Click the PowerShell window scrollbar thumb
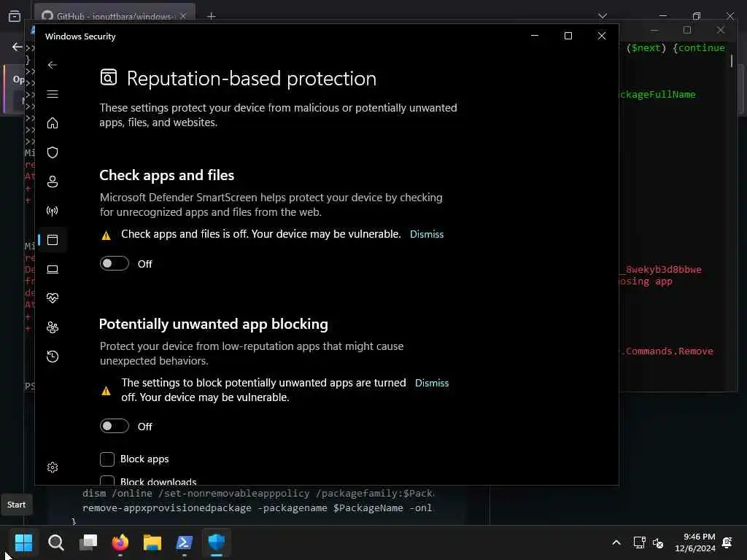747x560 pixels. click(x=732, y=61)
